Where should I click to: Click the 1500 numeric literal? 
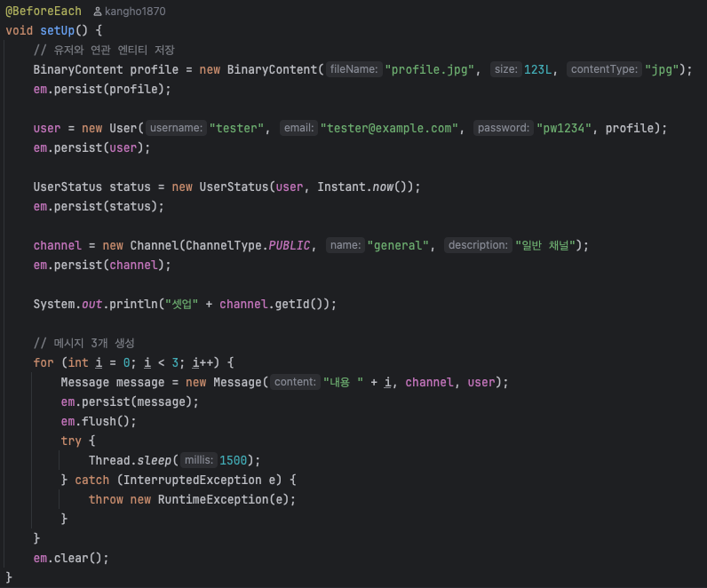pos(233,460)
